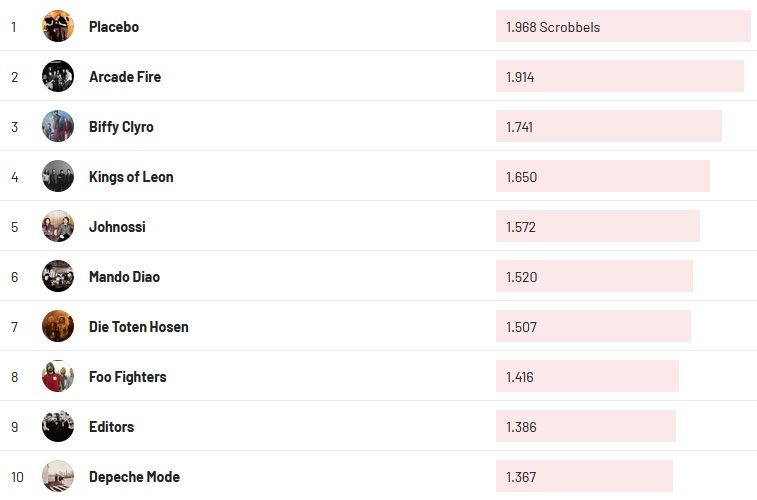The width and height of the screenshot is (757, 500).
Task: Click Die Toten Hosen's avatar image
Action: pos(58,326)
